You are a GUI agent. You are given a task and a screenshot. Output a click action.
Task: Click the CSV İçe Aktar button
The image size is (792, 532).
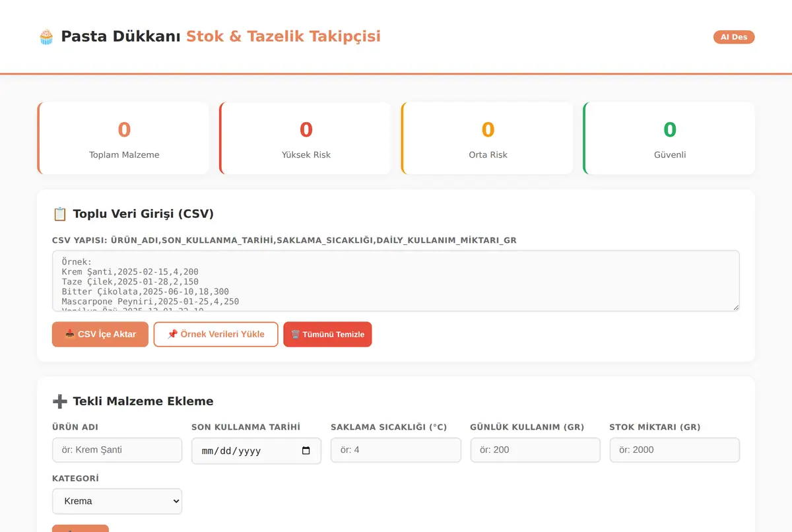click(x=100, y=334)
